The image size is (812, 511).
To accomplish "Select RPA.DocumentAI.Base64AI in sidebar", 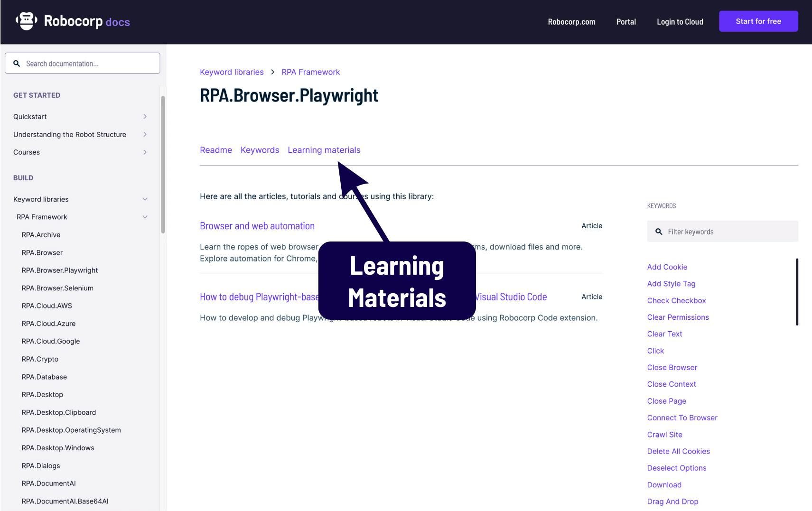I will (65, 502).
